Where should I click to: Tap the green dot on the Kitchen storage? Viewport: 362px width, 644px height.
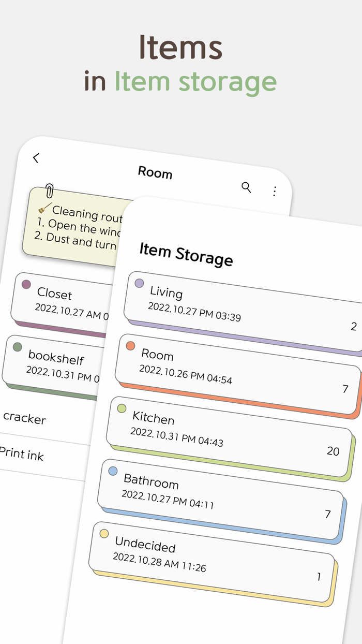pos(121,409)
